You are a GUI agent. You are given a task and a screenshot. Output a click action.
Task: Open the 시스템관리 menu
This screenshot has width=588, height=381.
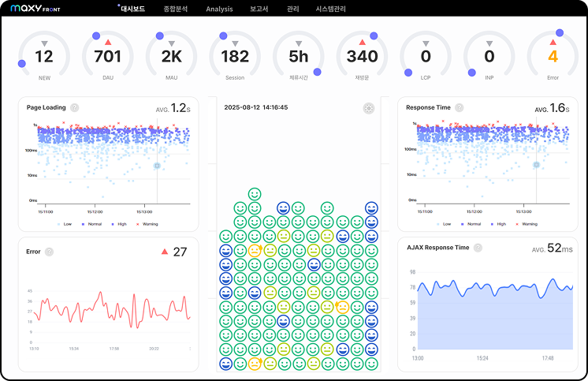point(332,9)
